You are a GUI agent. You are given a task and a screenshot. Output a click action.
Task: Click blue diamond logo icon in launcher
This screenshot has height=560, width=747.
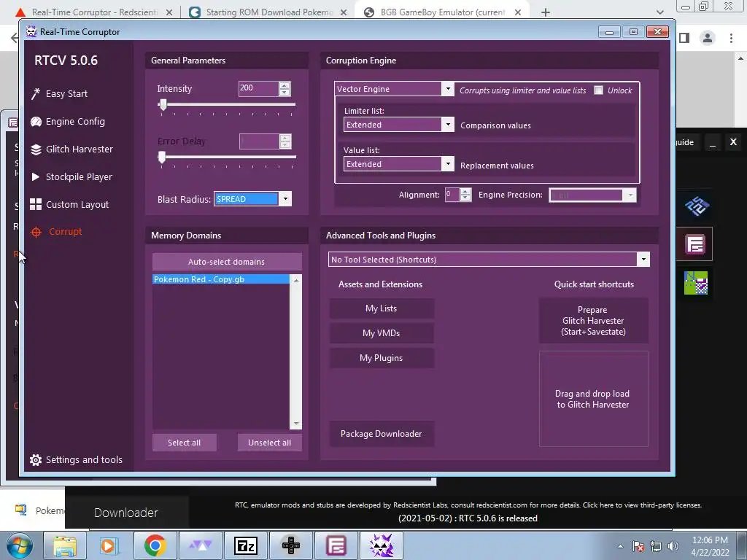click(696, 206)
